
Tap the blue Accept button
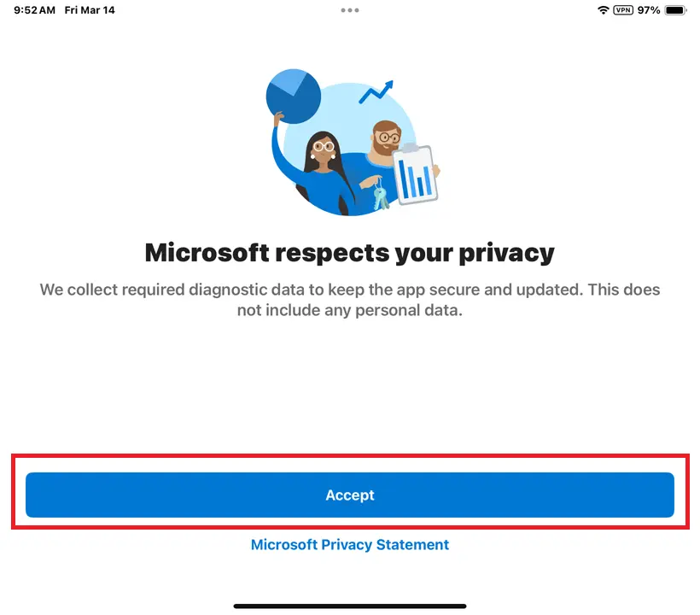pos(350,495)
